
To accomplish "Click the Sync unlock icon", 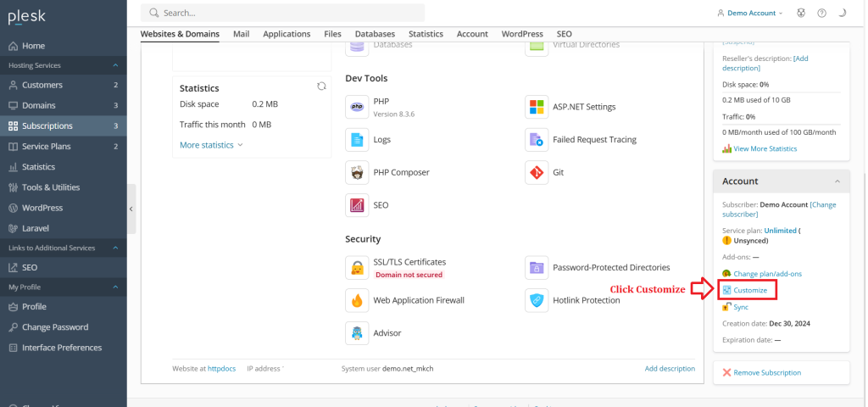I will (726, 306).
